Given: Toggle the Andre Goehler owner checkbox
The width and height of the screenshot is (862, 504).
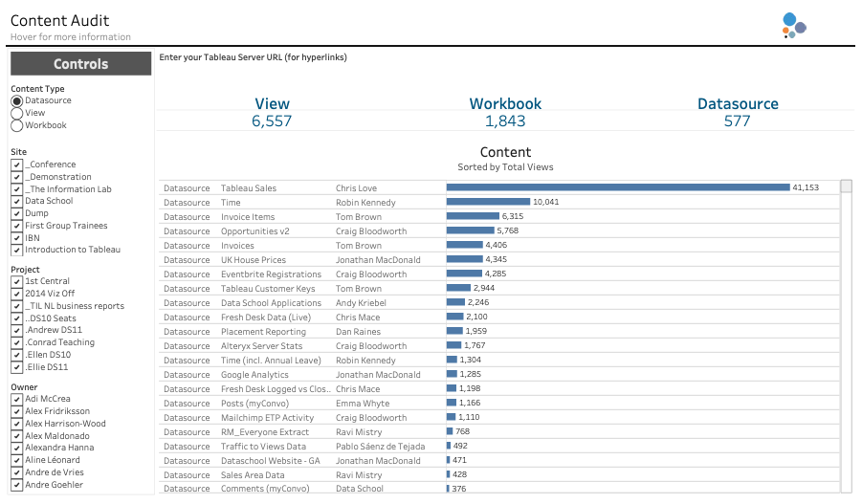Looking at the screenshot, I should [16, 485].
